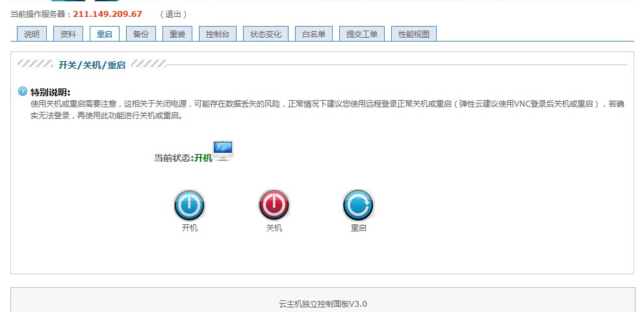This screenshot has width=644, height=312.
Task: Click the server IP 211.149.209.67
Action: [108, 14]
